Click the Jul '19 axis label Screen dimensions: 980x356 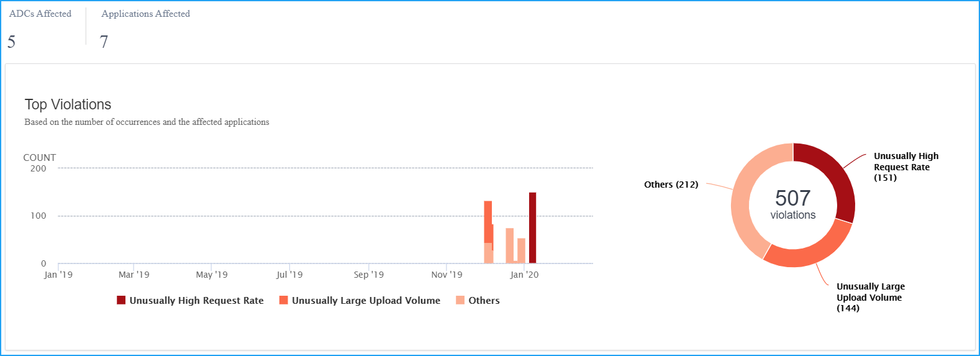(x=289, y=275)
